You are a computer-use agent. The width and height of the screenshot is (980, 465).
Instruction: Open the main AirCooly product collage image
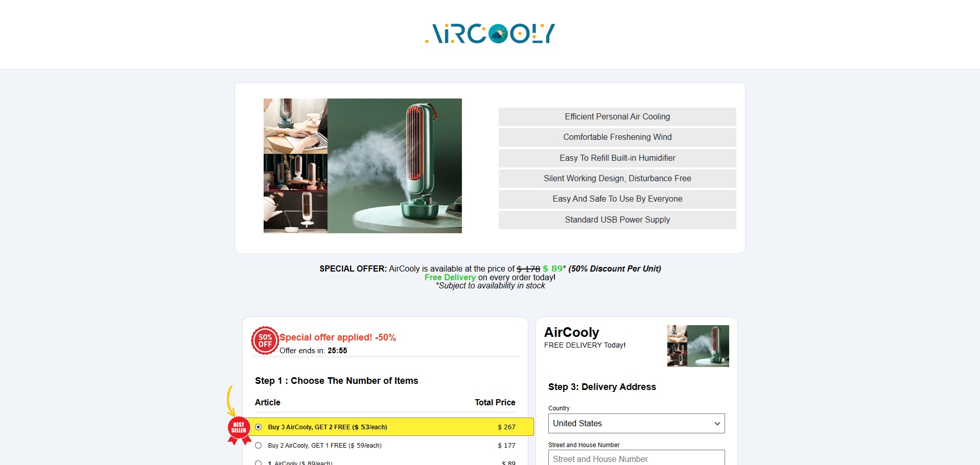[x=362, y=166]
